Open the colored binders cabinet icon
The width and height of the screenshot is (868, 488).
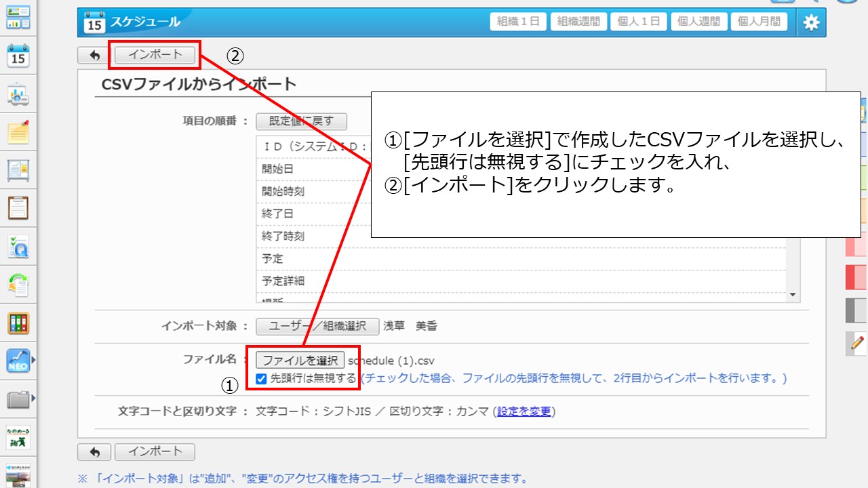pos(18,323)
